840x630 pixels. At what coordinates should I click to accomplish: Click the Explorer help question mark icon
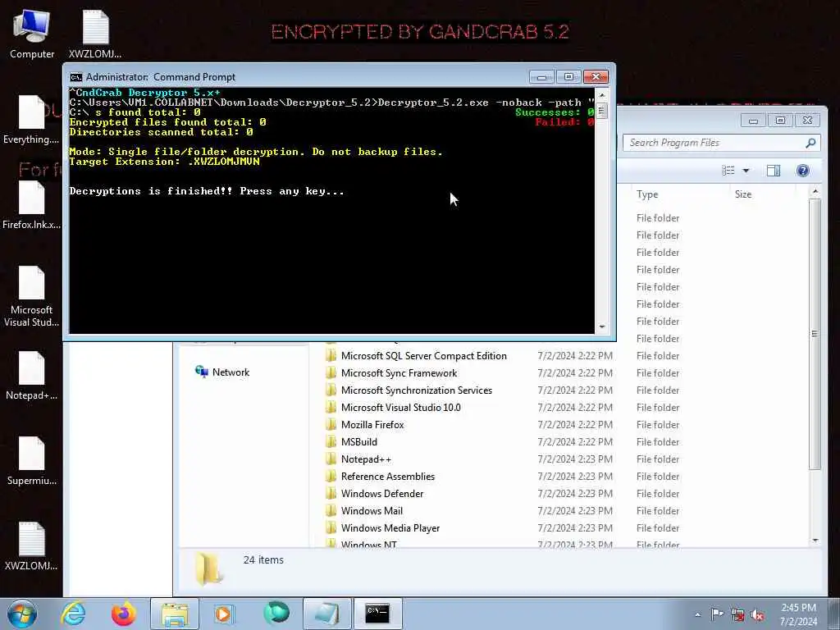point(802,171)
